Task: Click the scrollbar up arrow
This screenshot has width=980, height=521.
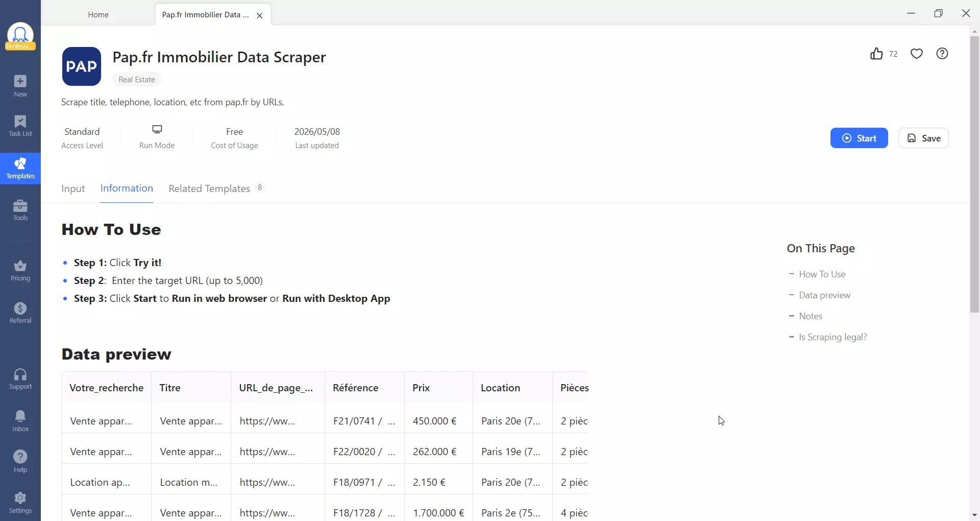Action: [x=974, y=31]
